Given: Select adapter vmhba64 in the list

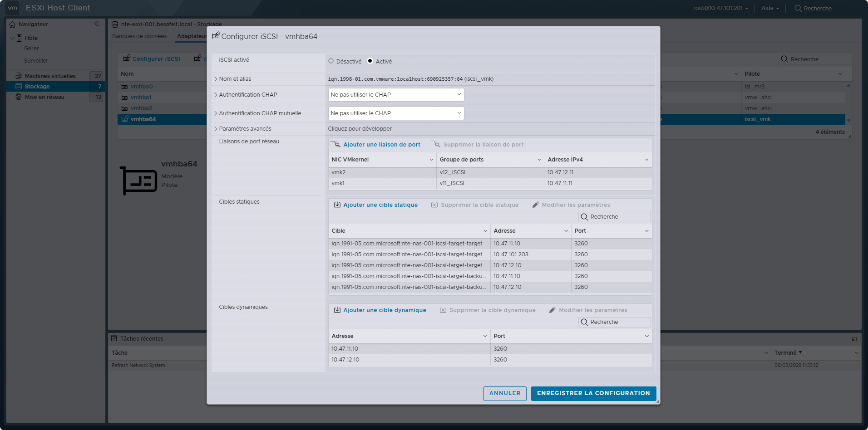Looking at the screenshot, I should 143,119.
